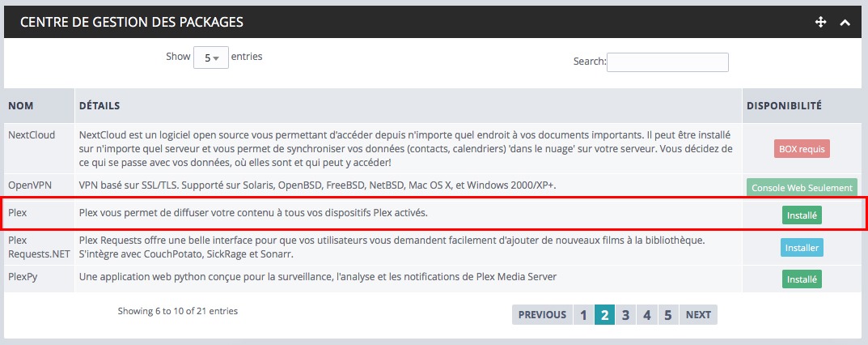The image size is (868, 345).
Task: Install the Plex Requests.NET package
Action: 802,248
